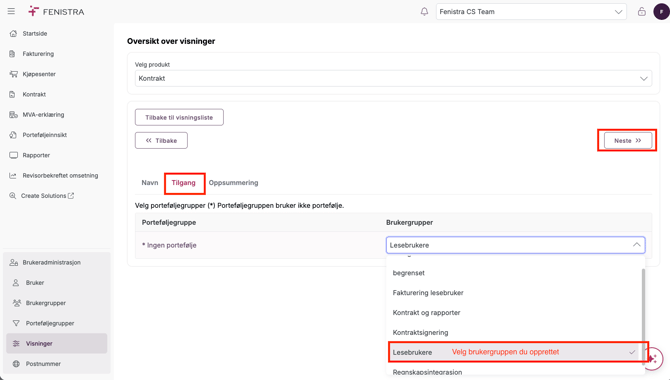670x380 pixels.
Task: Click the Visninger sliders icon
Action: click(16, 344)
